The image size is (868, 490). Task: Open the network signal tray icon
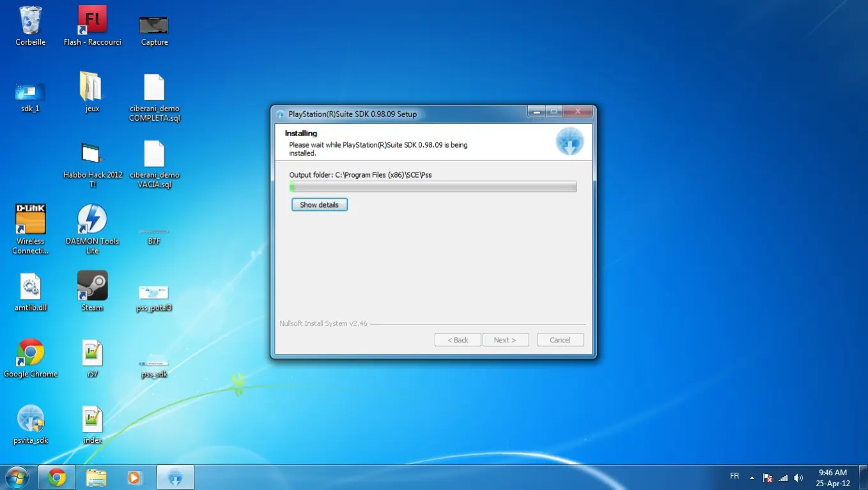(783, 478)
